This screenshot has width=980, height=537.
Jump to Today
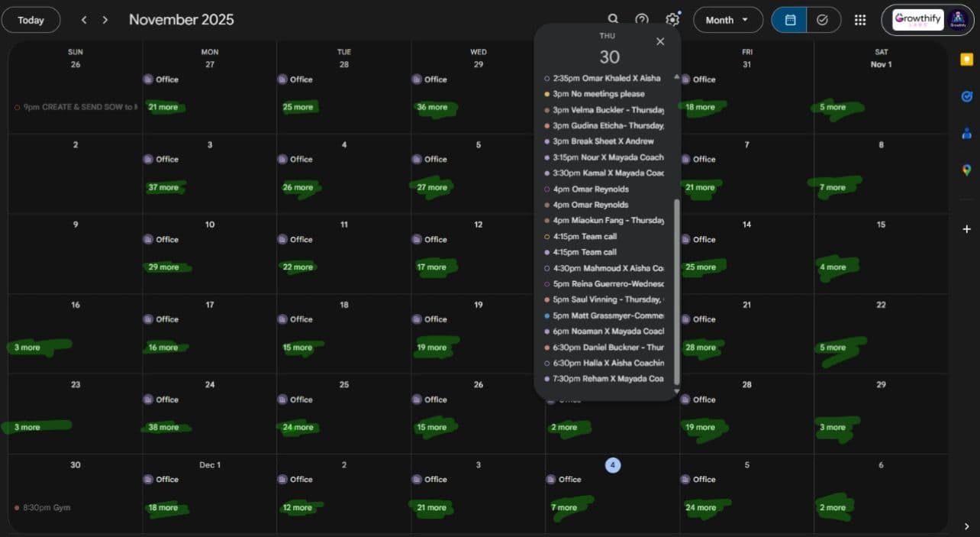click(x=31, y=20)
